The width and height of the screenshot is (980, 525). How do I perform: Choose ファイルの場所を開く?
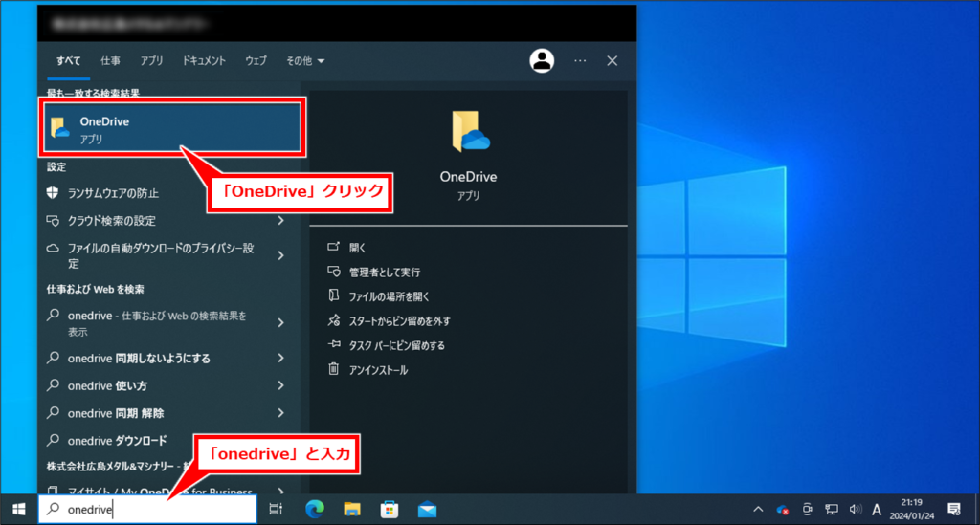389,296
